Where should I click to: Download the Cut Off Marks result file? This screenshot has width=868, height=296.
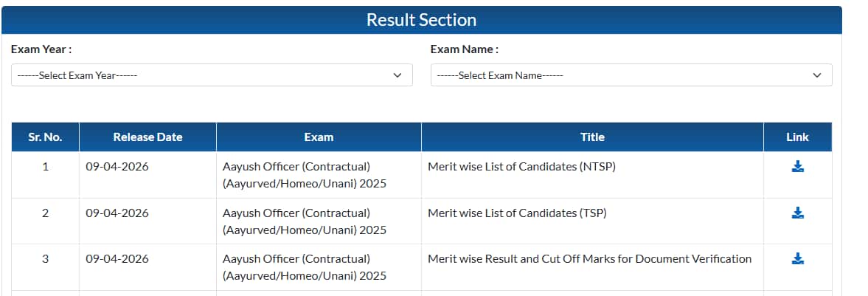coord(797,259)
